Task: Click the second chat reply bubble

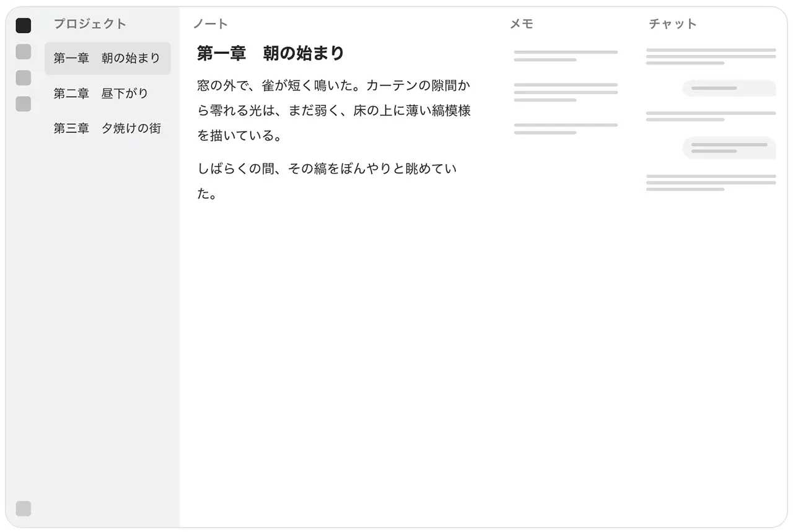Action: pyautogui.click(x=729, y=147)
